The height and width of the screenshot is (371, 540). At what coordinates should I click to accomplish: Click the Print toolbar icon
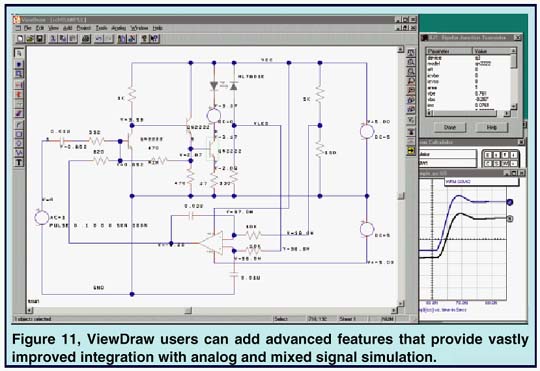click(86, 39)
